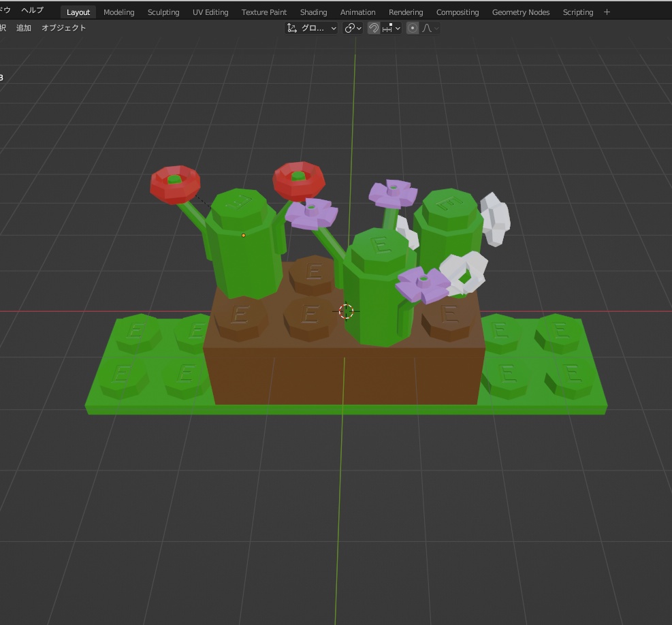The height and width of the screenshot is (625, 672).
Task: Open the transform orientation dropdown
Action: tap(311, 29)
